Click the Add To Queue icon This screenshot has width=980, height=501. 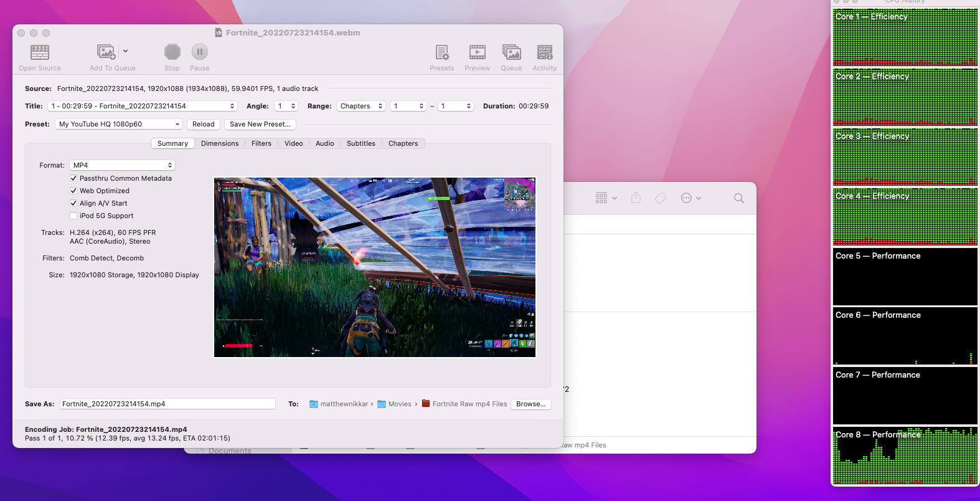pyautogui.click(x=106, y=52)
